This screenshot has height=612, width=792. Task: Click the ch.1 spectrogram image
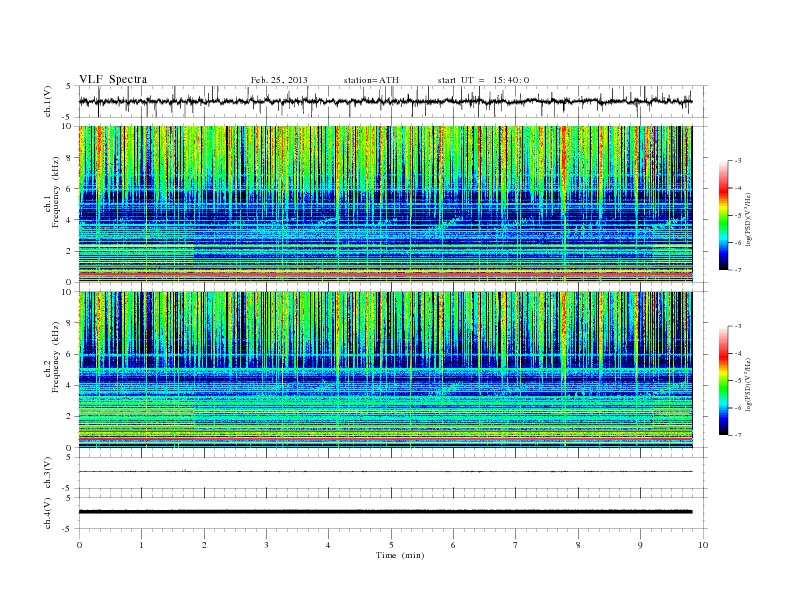tap(385, 204)
